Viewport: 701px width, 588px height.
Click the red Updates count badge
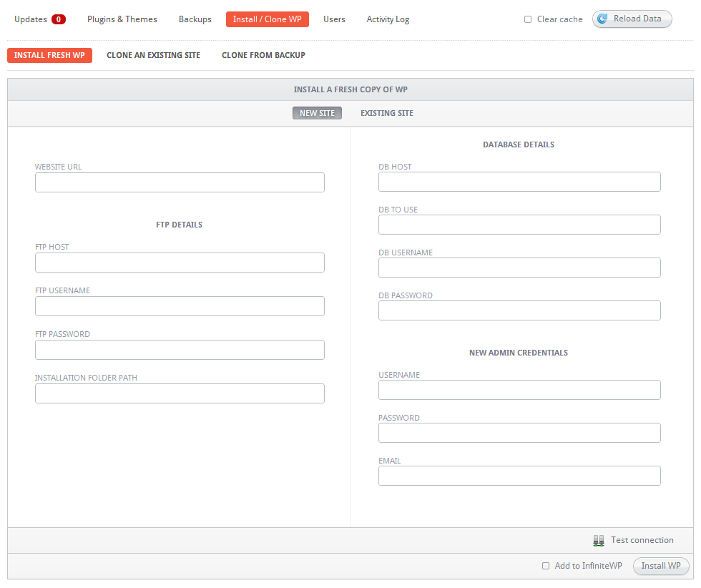point(59,19)
